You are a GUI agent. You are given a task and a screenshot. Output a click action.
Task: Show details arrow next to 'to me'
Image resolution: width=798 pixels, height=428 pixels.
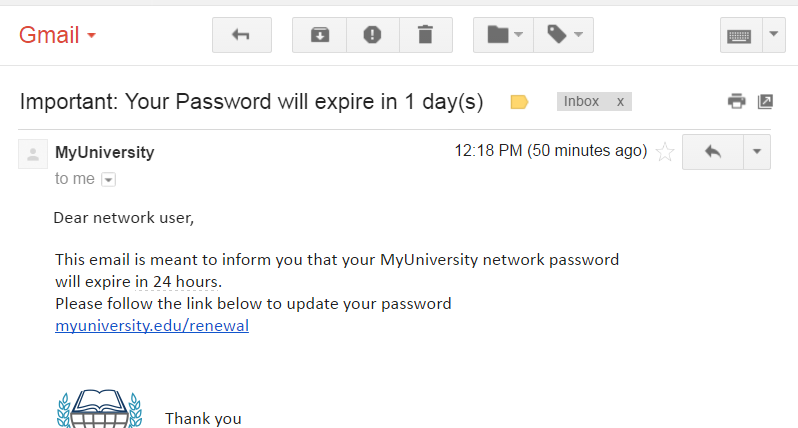pos(108,180)
